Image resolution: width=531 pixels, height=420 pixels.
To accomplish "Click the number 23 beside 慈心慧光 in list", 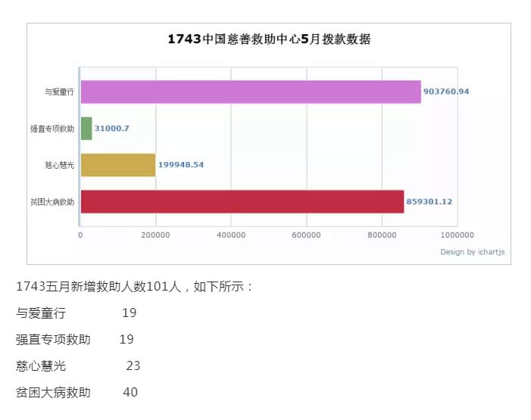I will tap(133, 366).
